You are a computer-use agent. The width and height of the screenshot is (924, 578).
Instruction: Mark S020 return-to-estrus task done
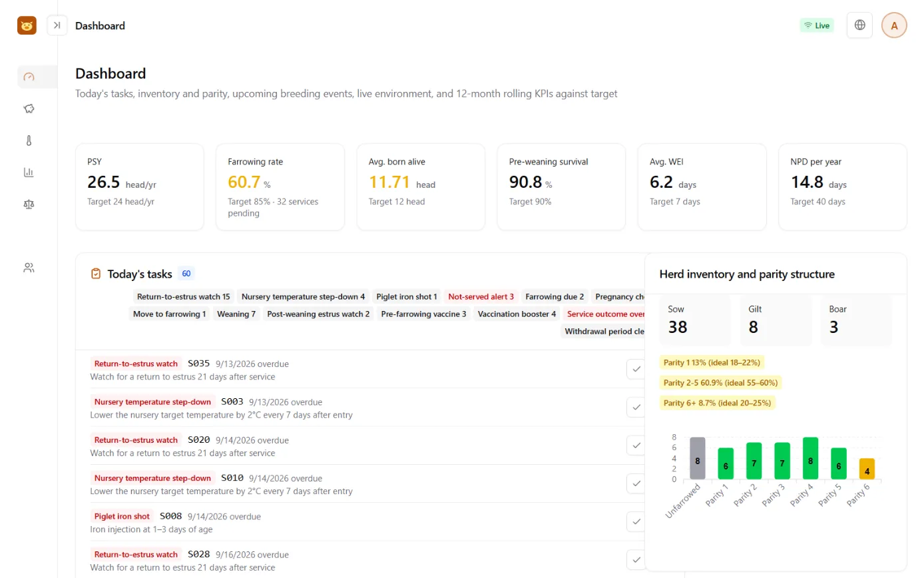pyautogui.click(x=636, y=445)
